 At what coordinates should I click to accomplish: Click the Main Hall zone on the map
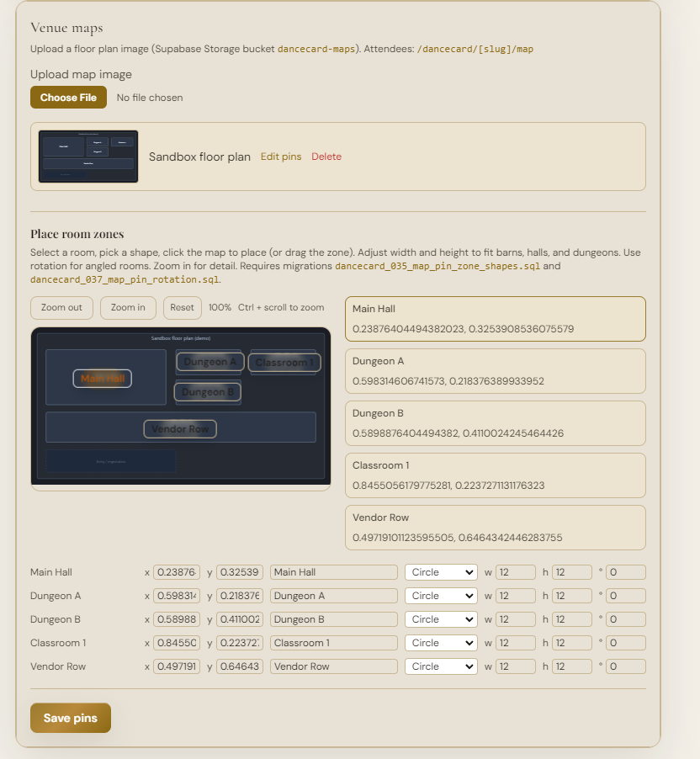click(x=102, y=379)
